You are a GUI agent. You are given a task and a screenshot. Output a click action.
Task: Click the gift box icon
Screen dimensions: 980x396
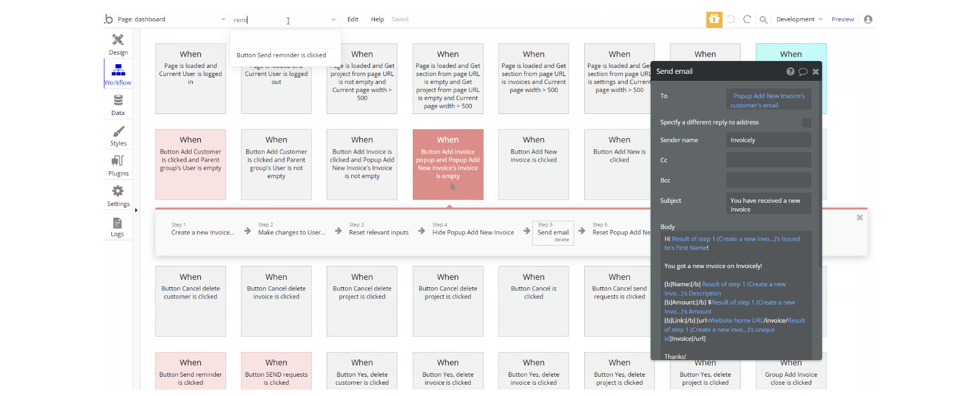(714, 19)
